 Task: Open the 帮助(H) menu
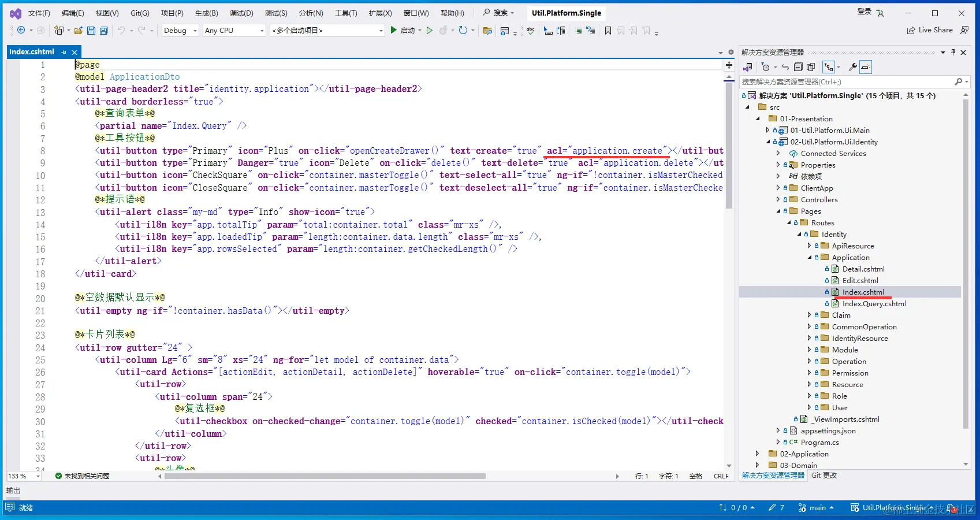(452, 13)
